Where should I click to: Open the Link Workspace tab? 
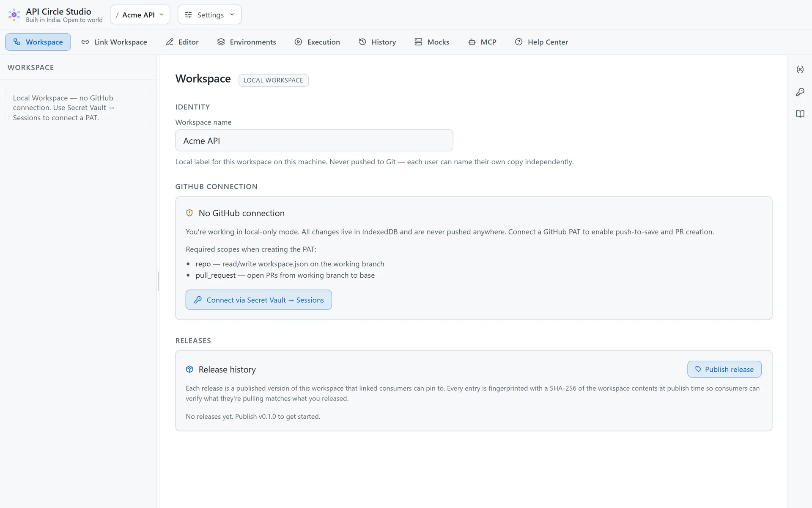114,42
